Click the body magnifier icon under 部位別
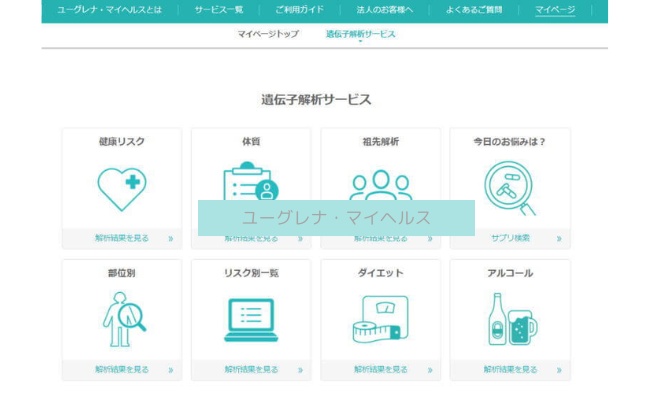 124,319
